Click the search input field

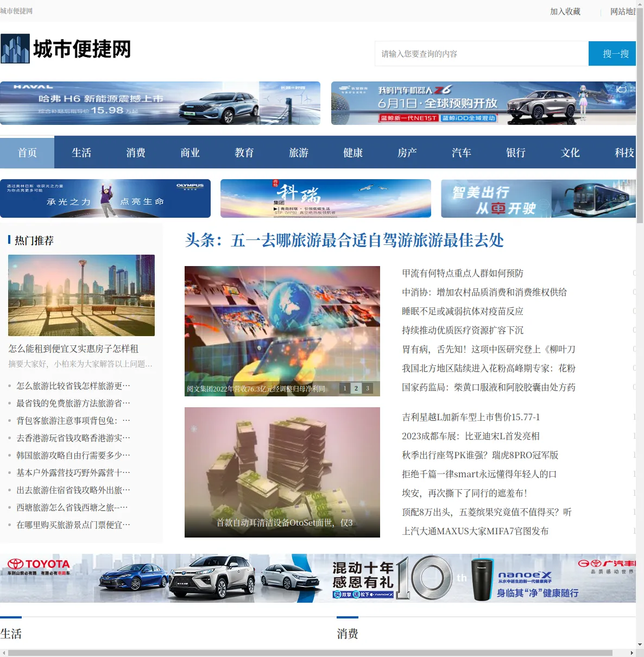pos(482,54)
